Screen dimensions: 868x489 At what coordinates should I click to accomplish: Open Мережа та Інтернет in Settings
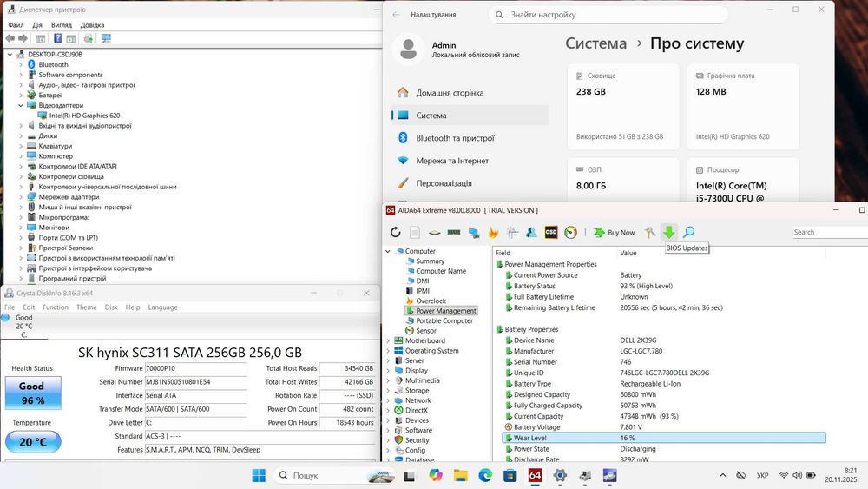pyautogui.click(x=452, y=161)
